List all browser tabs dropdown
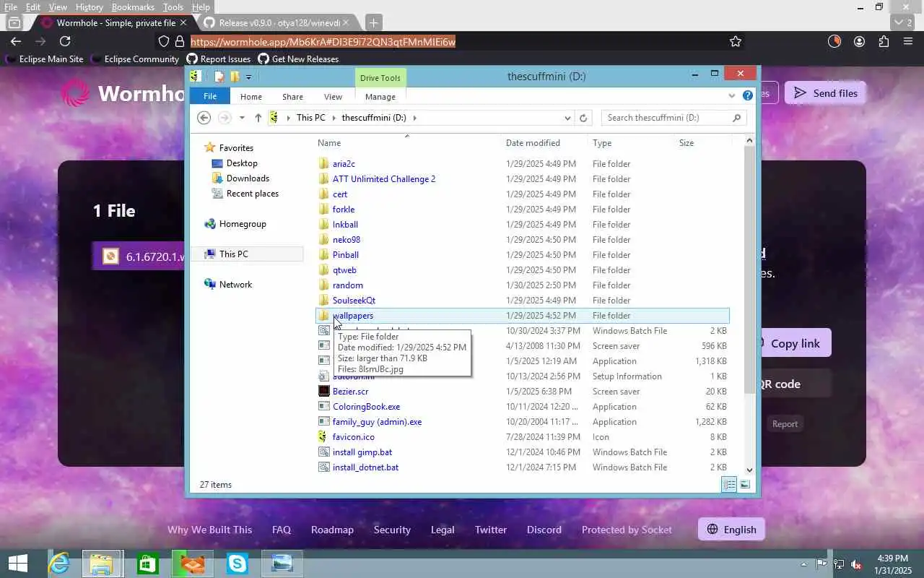The height and width of the screenshot is (578, 924). [x=903, y=22]
